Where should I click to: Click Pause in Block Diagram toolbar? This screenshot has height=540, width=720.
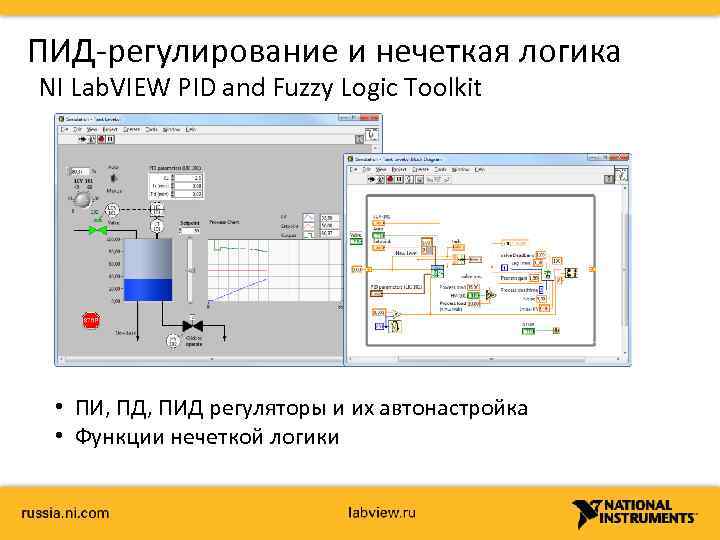coord(399,180)
